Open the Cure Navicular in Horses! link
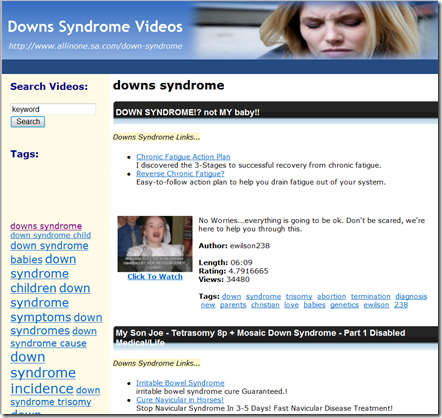 click(x=180, y=400)
